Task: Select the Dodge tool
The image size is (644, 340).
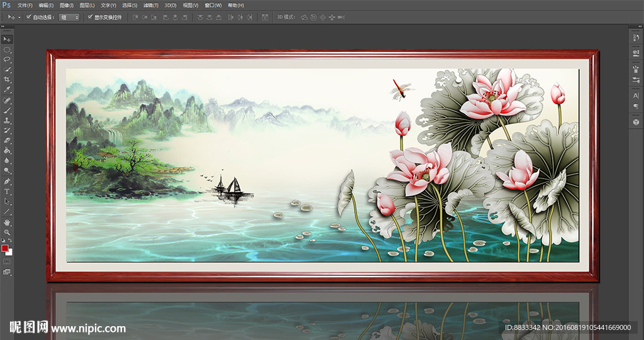Action: [7, 170]
